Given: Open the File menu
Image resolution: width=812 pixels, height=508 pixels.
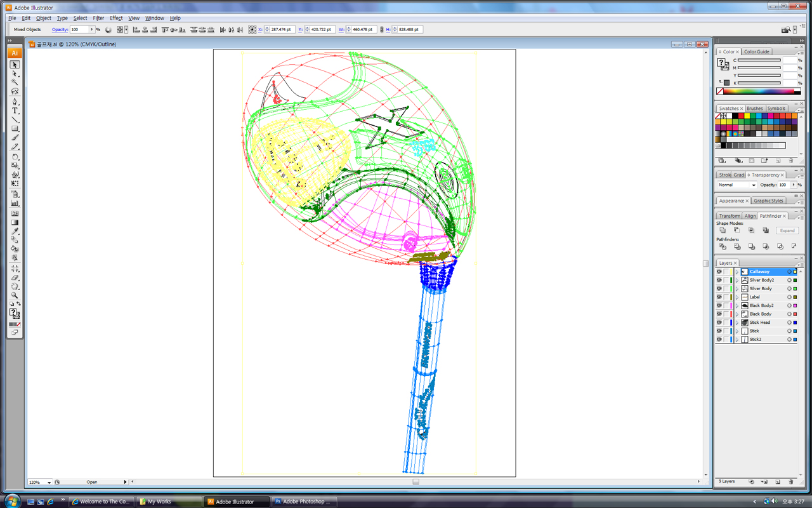Looking at the screenshot, I should [12, 18].
